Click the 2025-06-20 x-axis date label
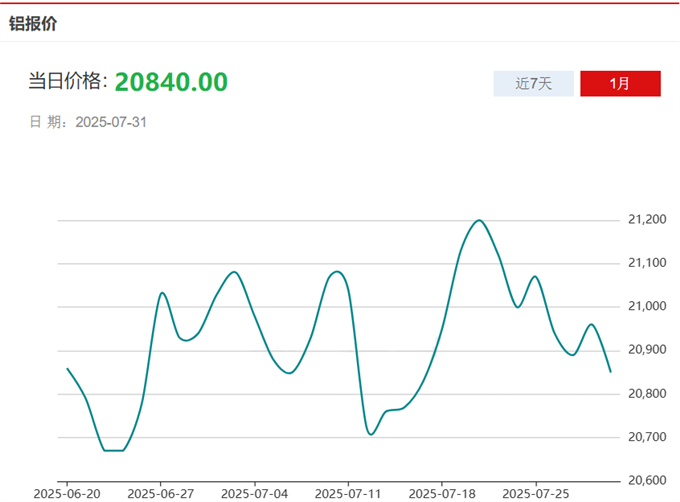 (66, 494)
